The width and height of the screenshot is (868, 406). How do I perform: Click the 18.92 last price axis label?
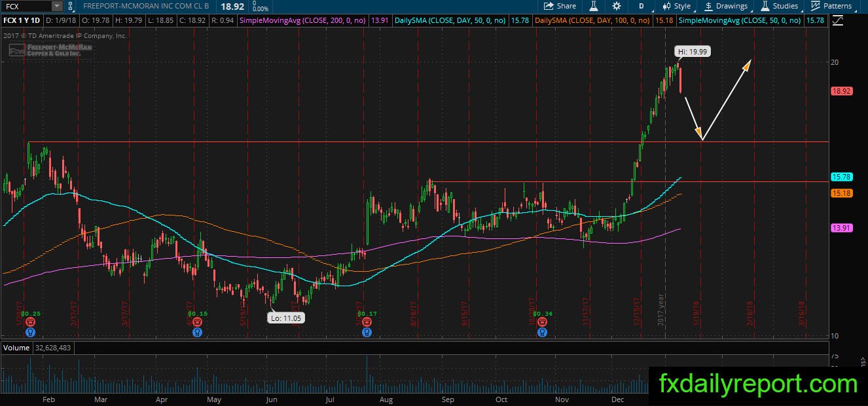[x=841, y=91]
